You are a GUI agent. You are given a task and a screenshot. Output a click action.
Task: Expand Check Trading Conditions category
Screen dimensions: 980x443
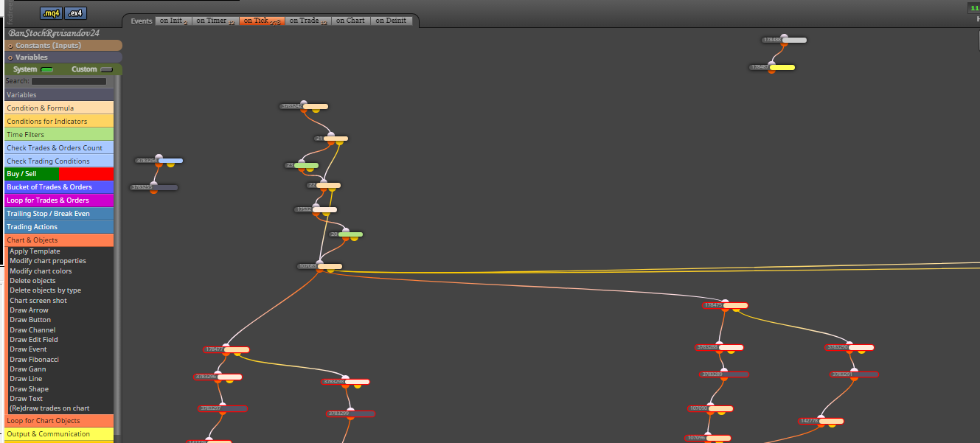click(59, 161)
